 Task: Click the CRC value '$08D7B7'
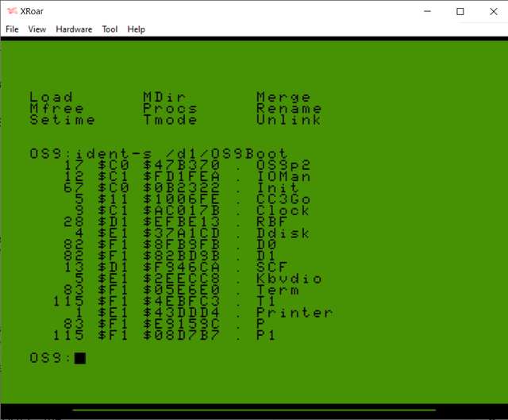pyautogui.click(x=182, y=335)
